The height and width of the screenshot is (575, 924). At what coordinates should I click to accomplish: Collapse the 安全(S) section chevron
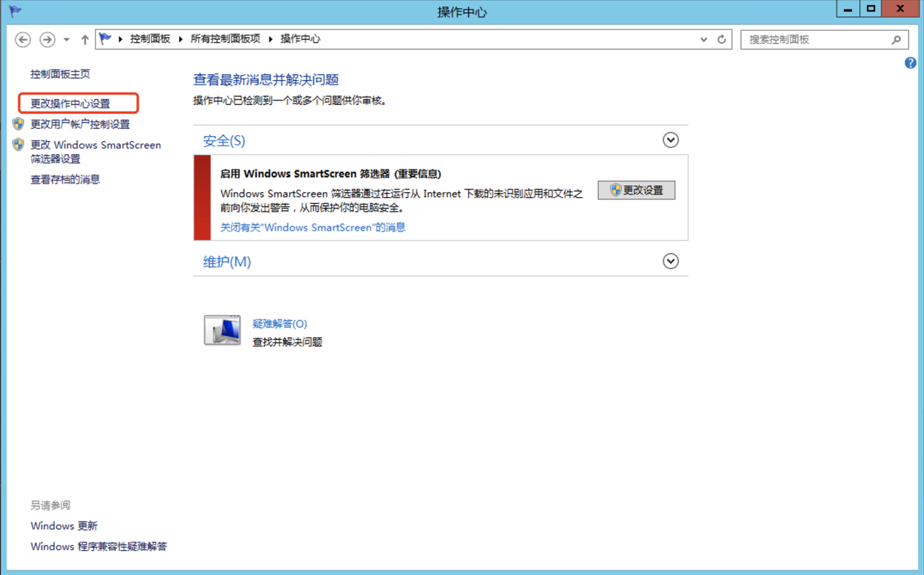(671, 140)
